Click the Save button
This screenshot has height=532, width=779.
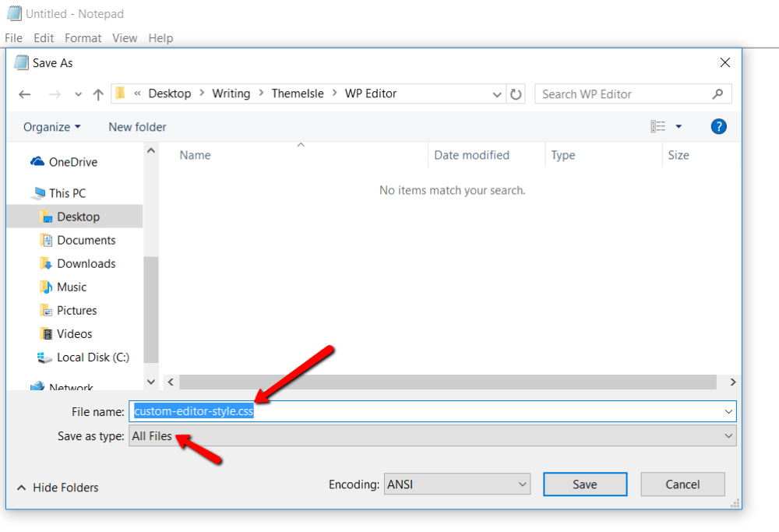[x=585, y=484]
